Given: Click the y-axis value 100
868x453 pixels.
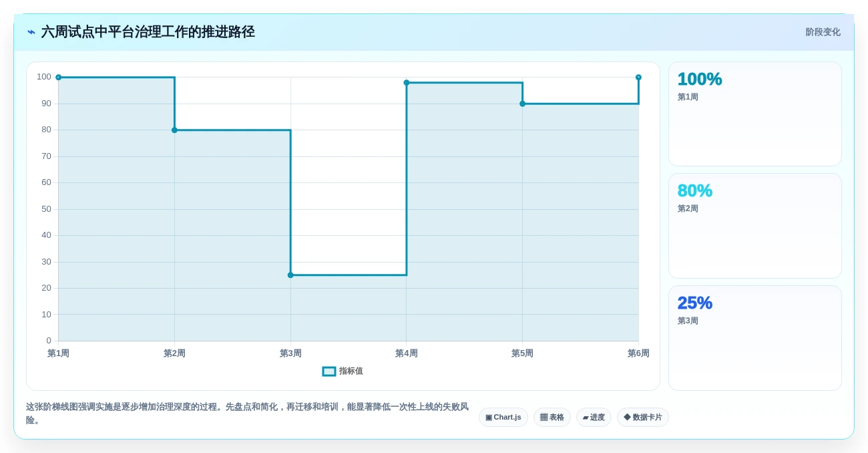Looking at the screenshot, I should (x=44, y=77).
